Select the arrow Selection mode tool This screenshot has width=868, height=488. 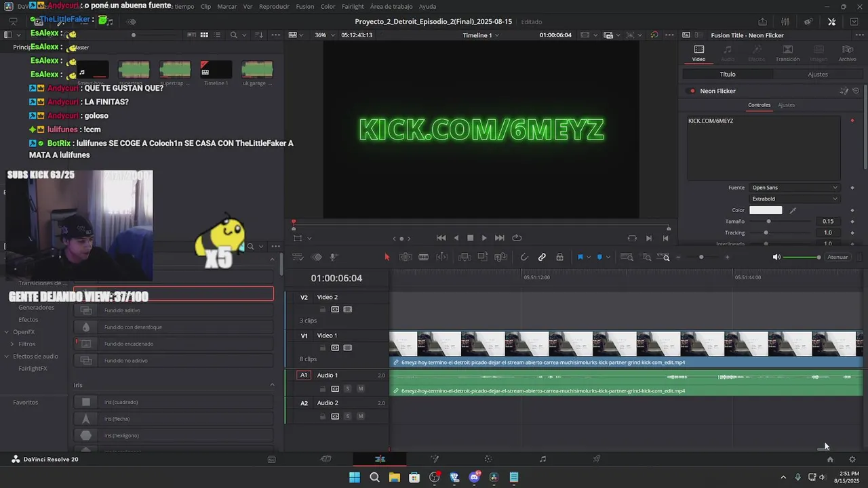tap(387, 257)
